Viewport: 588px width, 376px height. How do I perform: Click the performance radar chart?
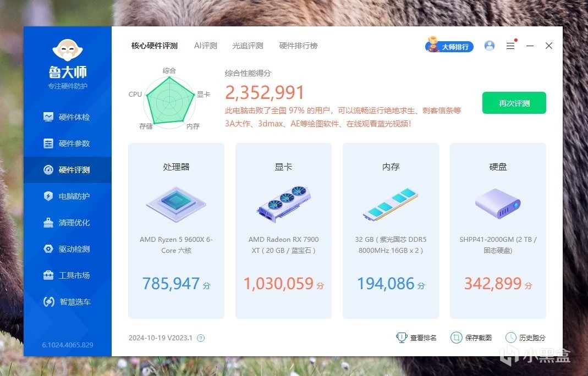[170, 102]
